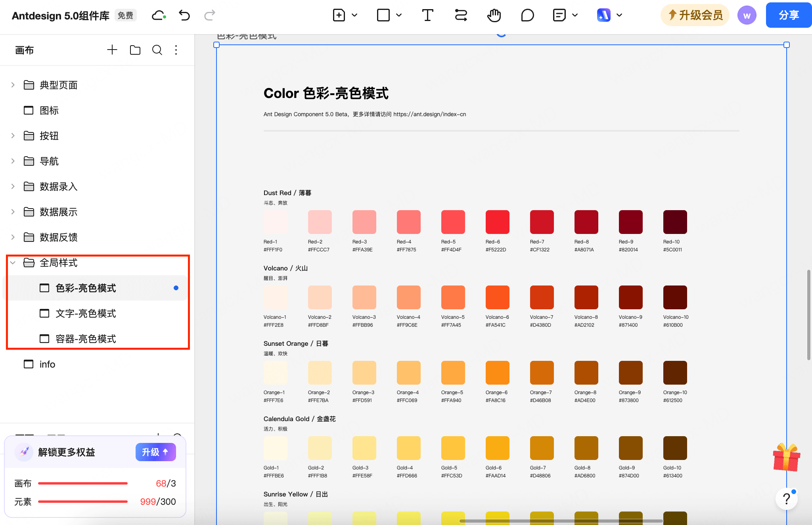This screenshot has height=525, width=812.
Task: Open the rectangle shape tool dropdown
Action: pos(399,15)
